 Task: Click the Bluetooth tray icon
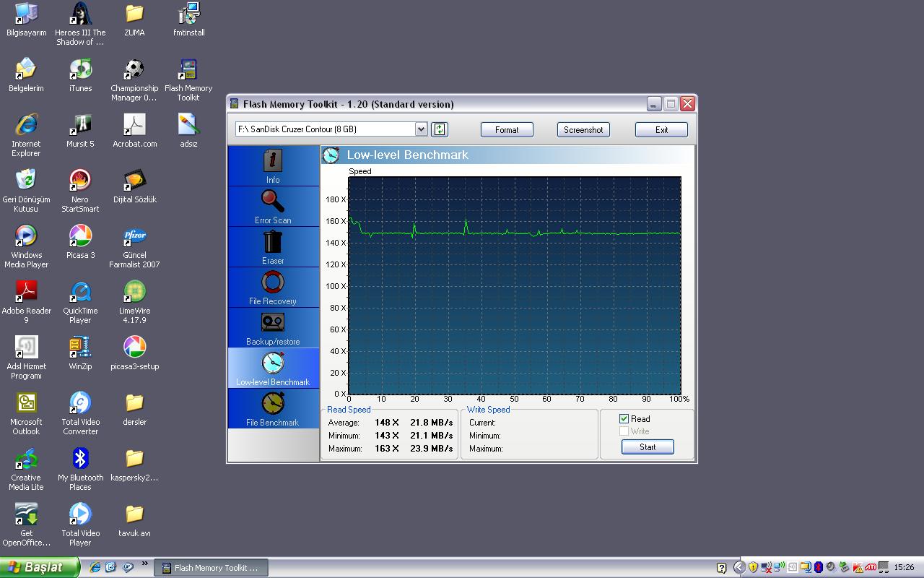pos(819,567)
